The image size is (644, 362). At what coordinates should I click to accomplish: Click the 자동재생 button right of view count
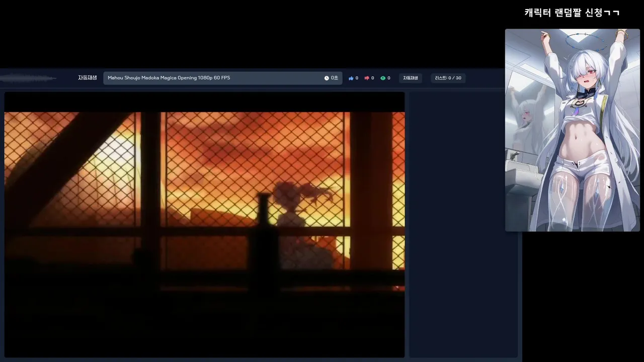pos(411,78)
